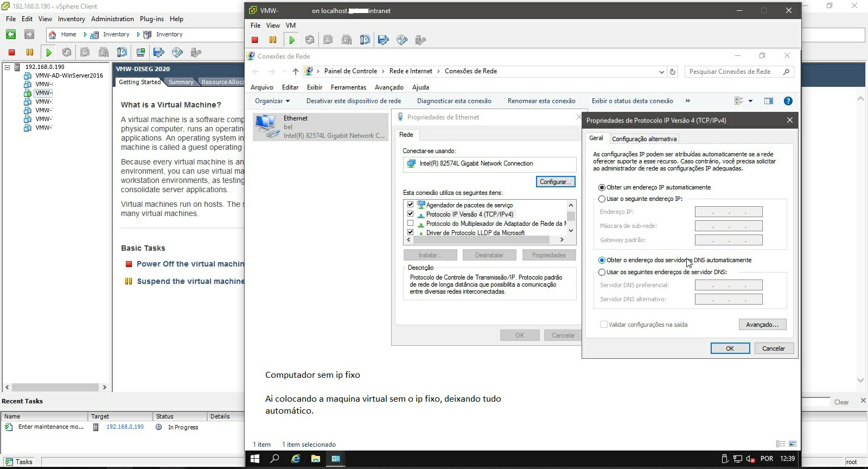
Task: Open Windows Start button in guest taskbar
Action: pos(255,459)
